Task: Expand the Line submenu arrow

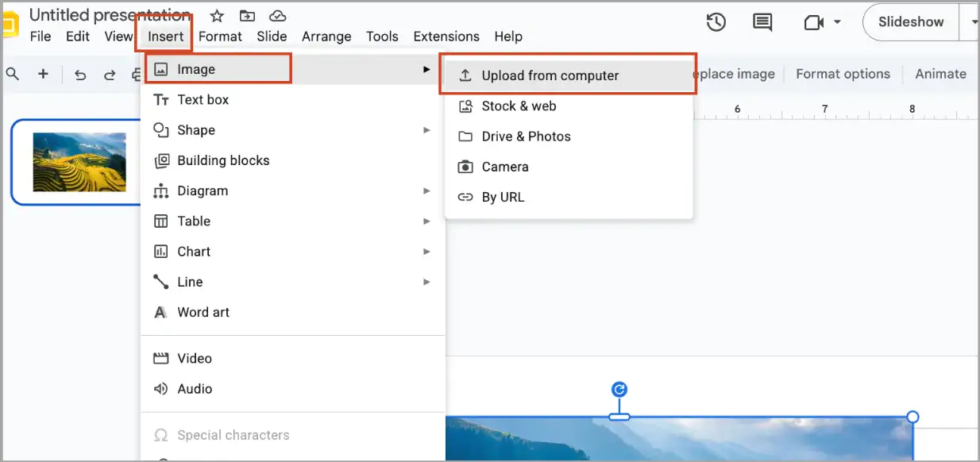Action: pos(427,282)
